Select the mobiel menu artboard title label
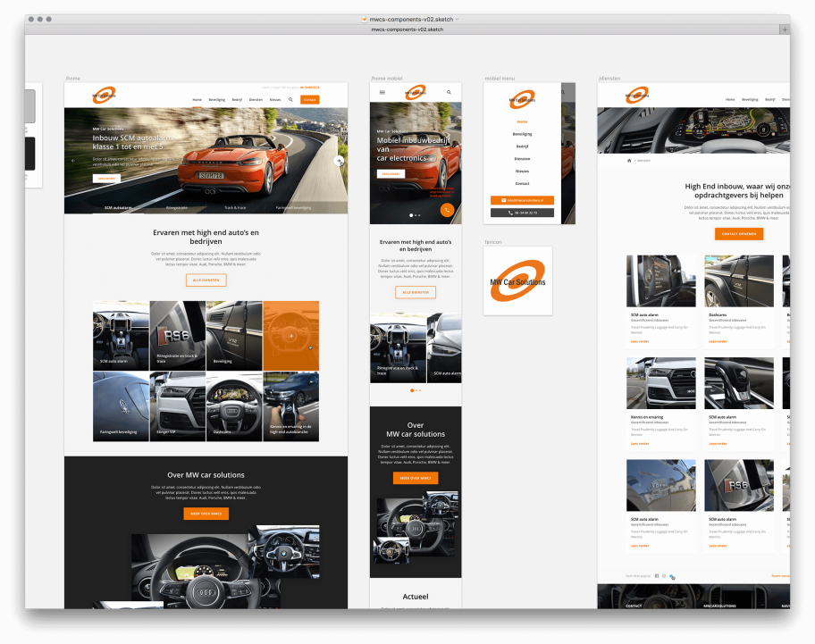This screenshot has height=644, width=815. pos(500,79)
